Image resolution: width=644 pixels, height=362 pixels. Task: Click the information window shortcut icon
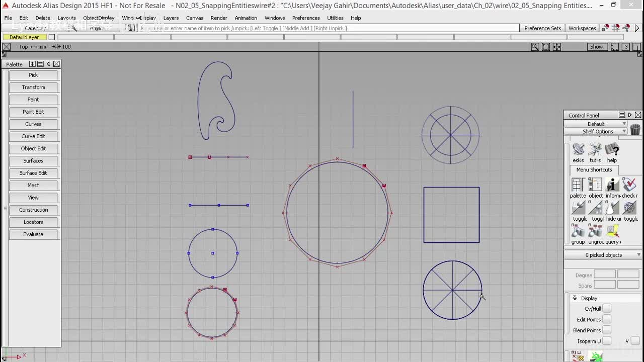click(612, 185)
